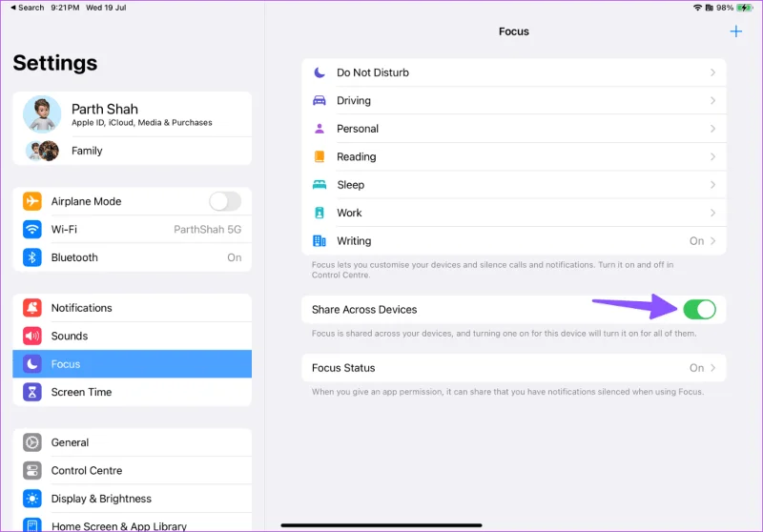Select the Reading book icon

[x=320, y=156]
